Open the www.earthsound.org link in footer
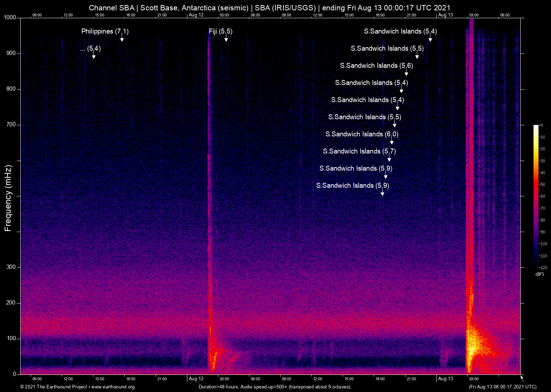The height and width of the screenshot is (392, 551). [113, 387]
